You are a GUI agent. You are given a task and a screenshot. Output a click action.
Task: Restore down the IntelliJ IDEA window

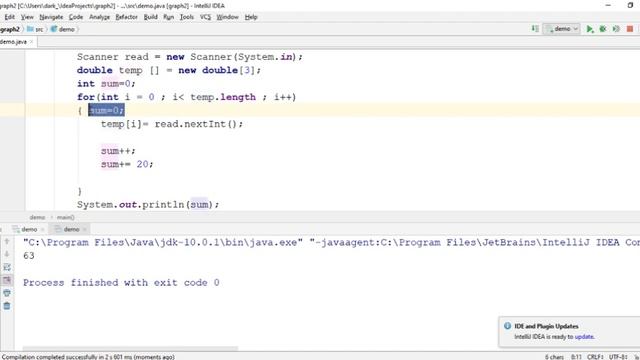click(x=630, y=5)
